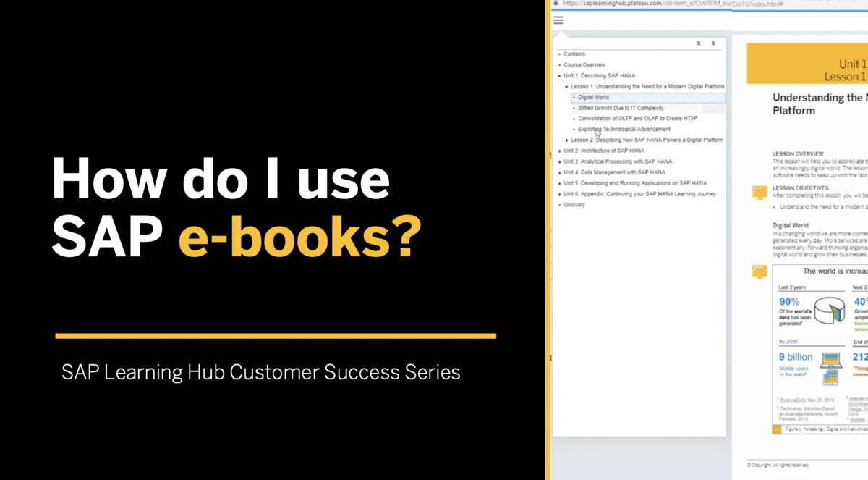Screen dimensions: 868x480
Task: Open the hamburger navigation menu
Action: click(558, 20)
